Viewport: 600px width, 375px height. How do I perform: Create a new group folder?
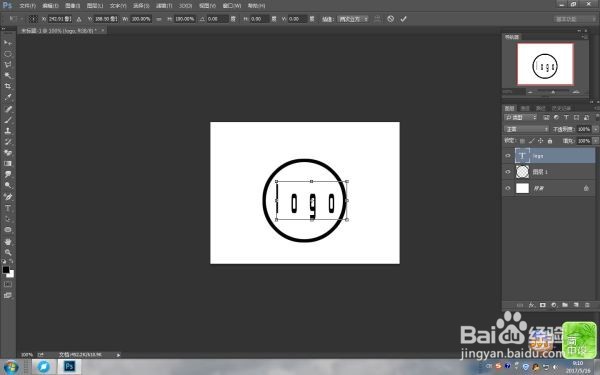[x=565, y=305]
